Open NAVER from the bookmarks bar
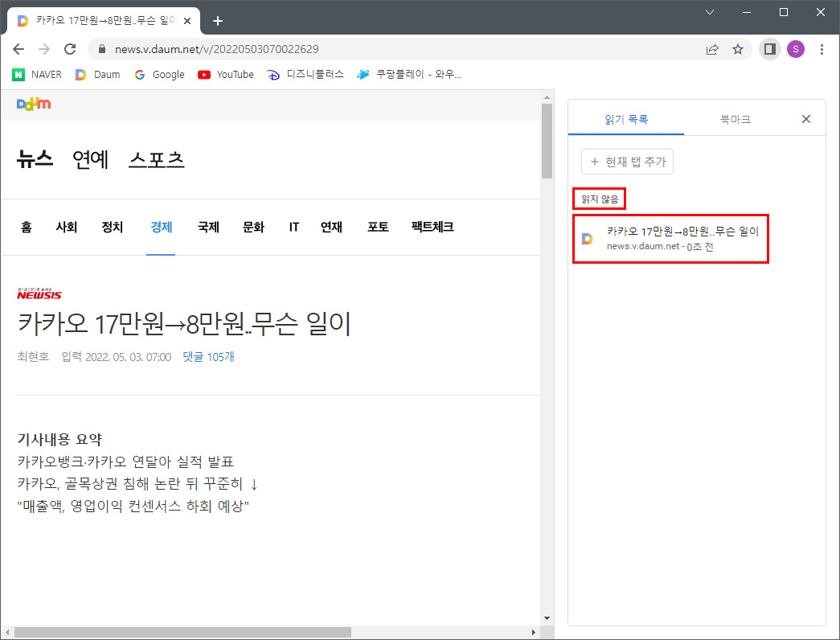 (x=37, y=74)
